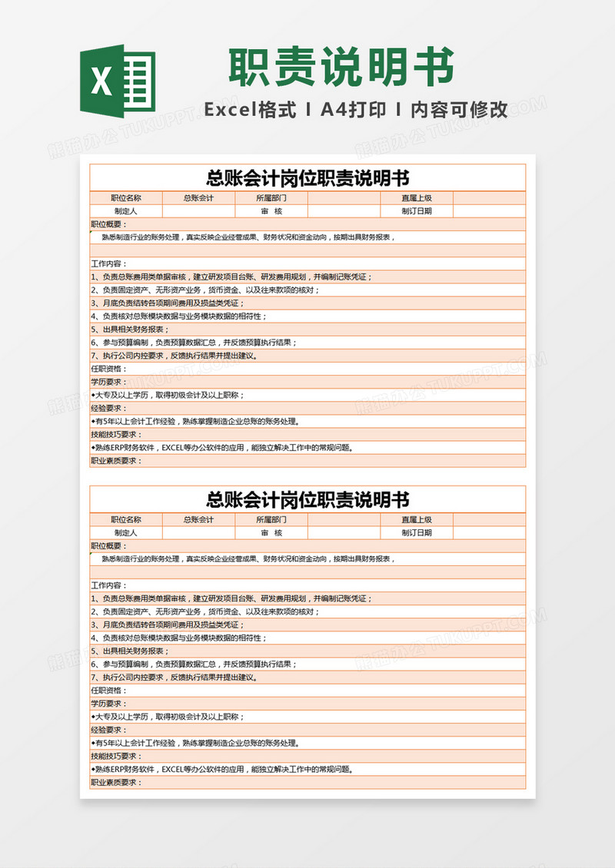
Task: Select row 3、月底负责结转 in the second form
Action: pos(307,625)
